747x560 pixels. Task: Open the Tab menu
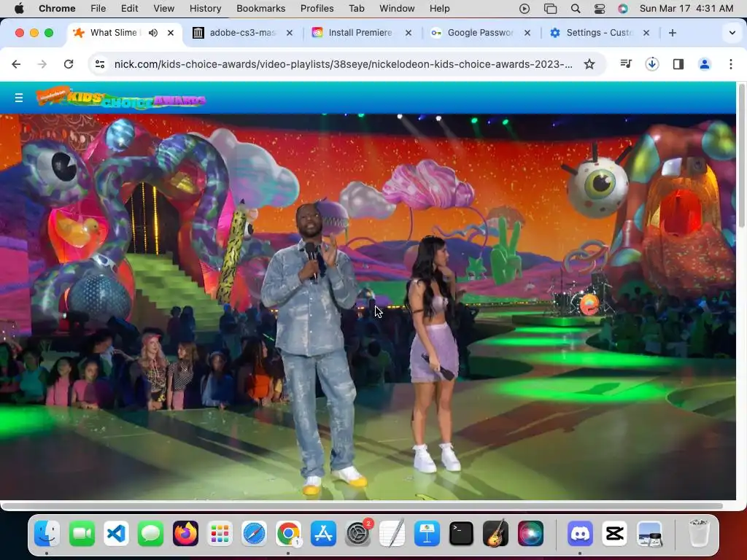(356, 8)
